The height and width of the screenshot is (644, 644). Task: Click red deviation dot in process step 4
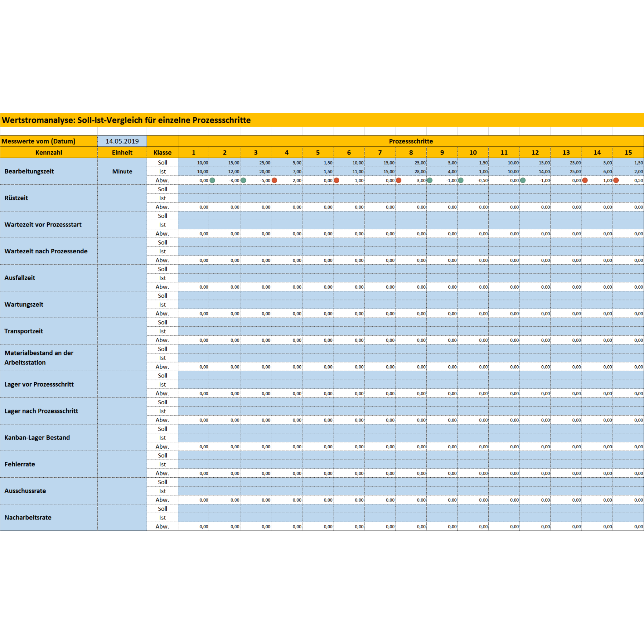coord(274,180)
